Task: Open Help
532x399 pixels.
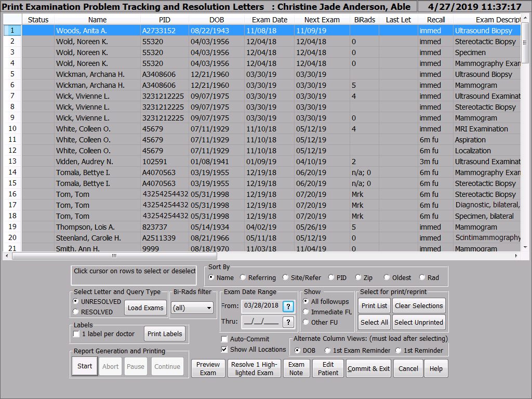Action: click(x=436, y=368)
